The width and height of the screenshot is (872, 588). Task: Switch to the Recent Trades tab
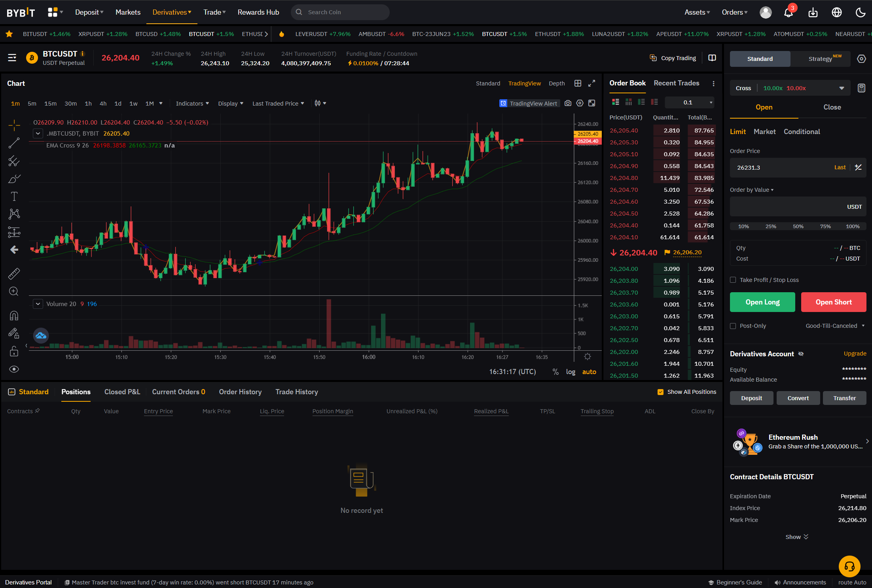pos(676,83)
